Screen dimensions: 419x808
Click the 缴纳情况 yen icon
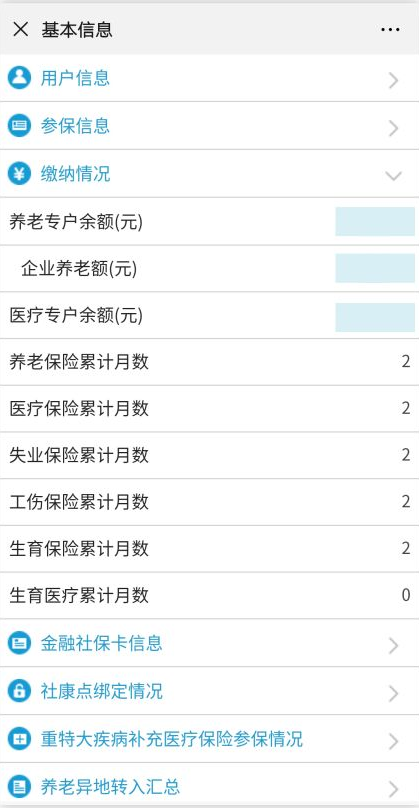20,174
